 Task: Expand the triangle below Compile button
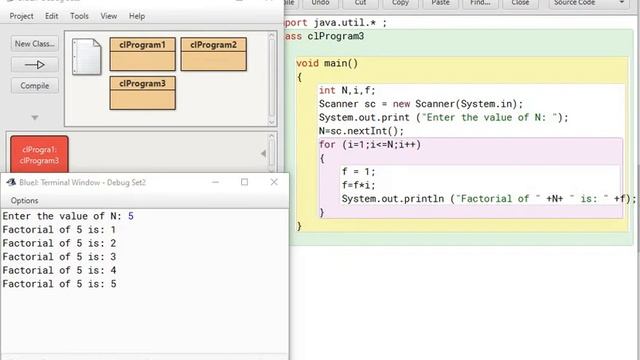35,118
